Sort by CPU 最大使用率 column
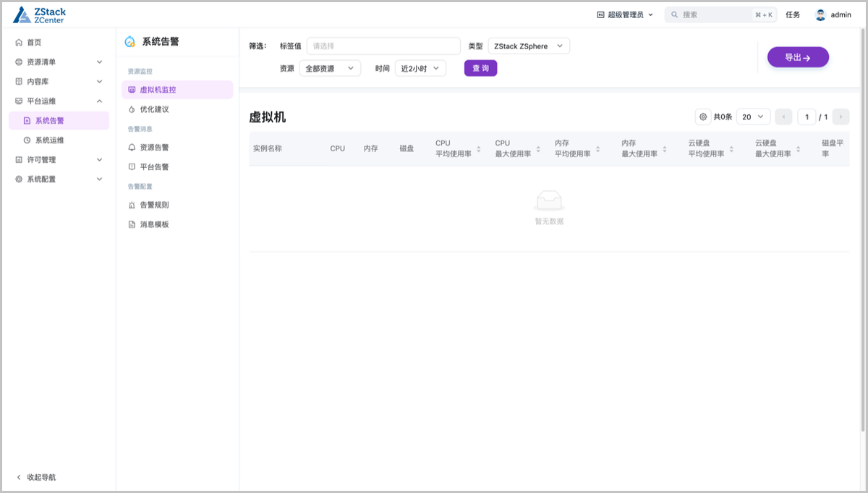This screenshot has width=868, height=493. point(538,149)
